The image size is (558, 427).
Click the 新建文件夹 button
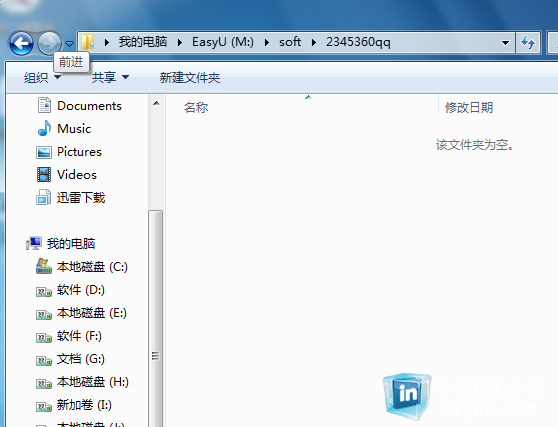(x=190, y=77)
